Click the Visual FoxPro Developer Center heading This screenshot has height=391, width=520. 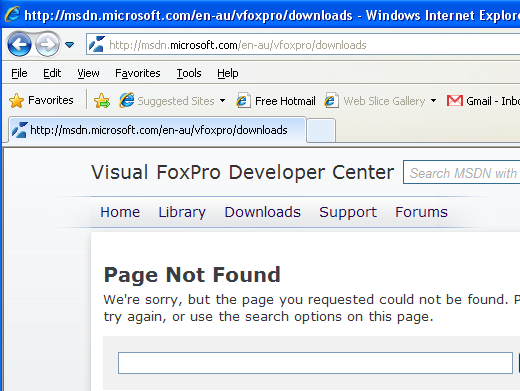point(243,172)
